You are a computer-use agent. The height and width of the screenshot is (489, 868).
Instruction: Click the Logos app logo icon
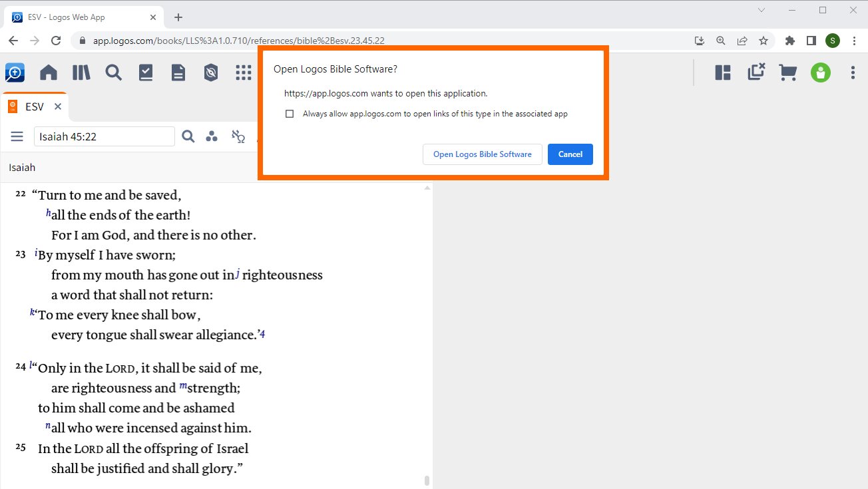(x=15, y=72)
